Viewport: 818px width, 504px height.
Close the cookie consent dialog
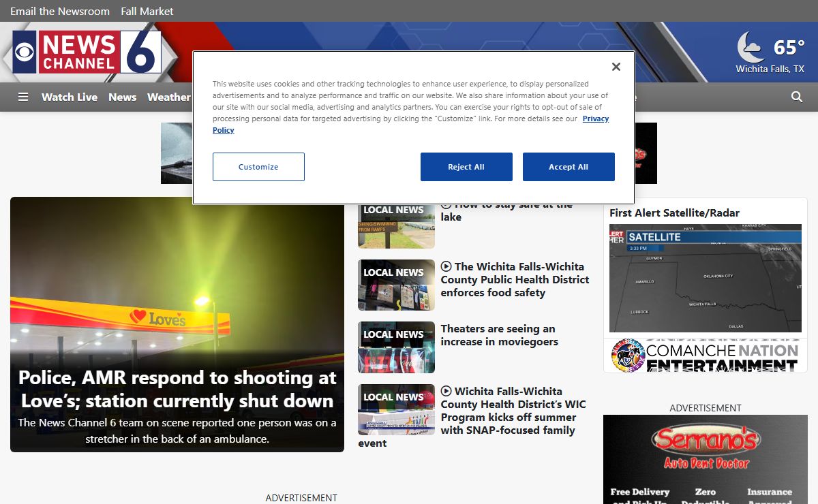pos(616,67)
